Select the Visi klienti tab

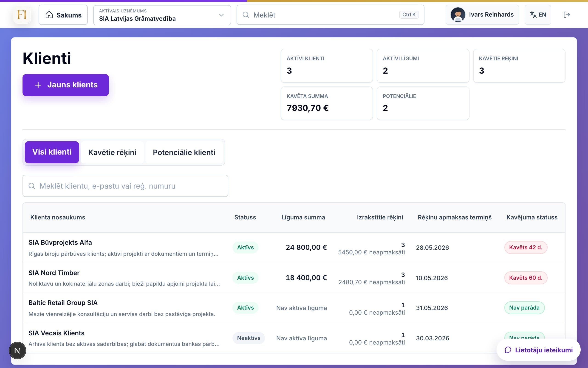tap(52, 152)
